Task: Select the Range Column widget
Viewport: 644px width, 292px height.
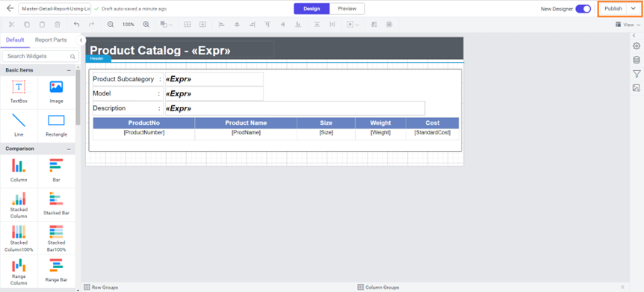Action: point(19,272)
